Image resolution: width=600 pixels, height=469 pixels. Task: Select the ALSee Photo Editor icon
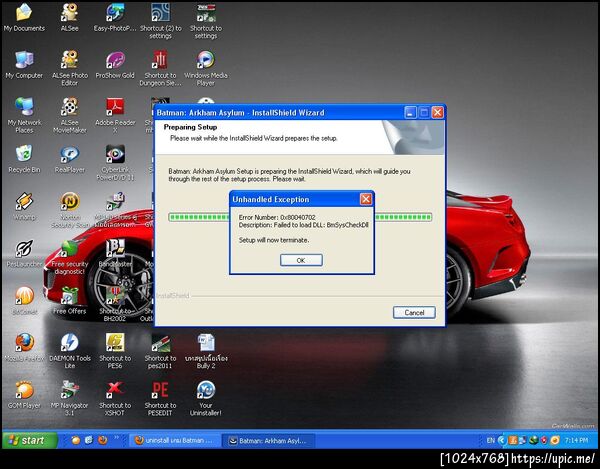pos(70,68)
